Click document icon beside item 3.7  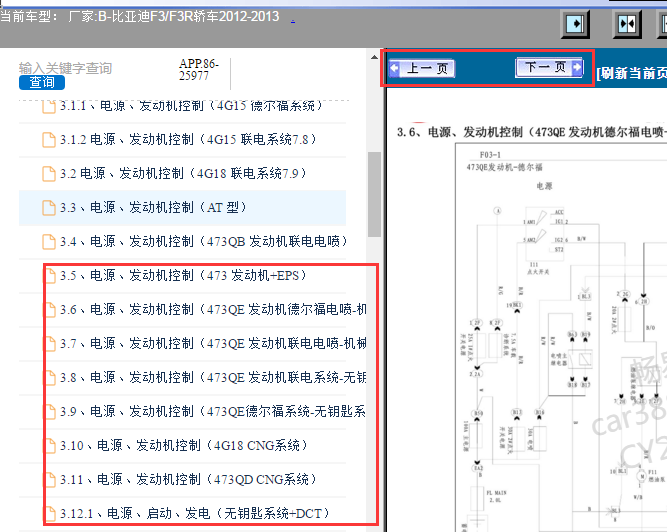[50, 344]
